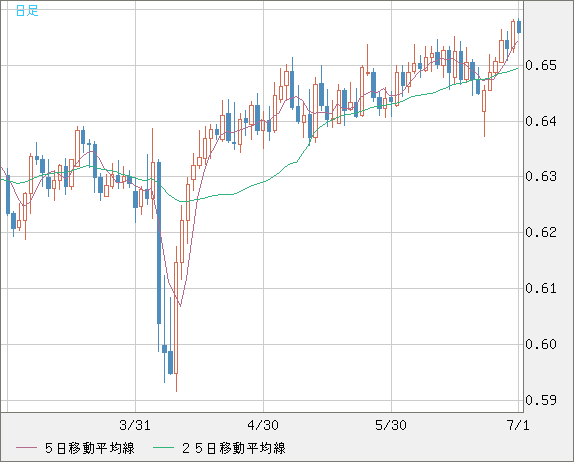Click the green 25-day average legend line
The height and width of the screenshot is (462, 574).
(x=163, y=448)
